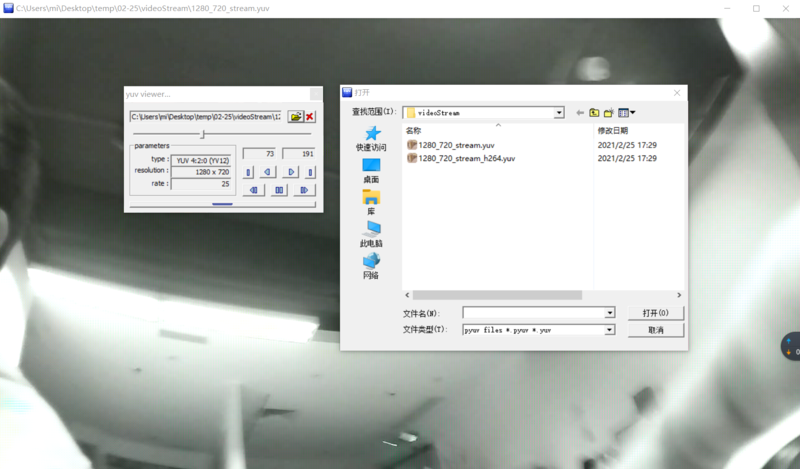Click the open-file folder icon in yuv viewer

click(x=295, y=117)
